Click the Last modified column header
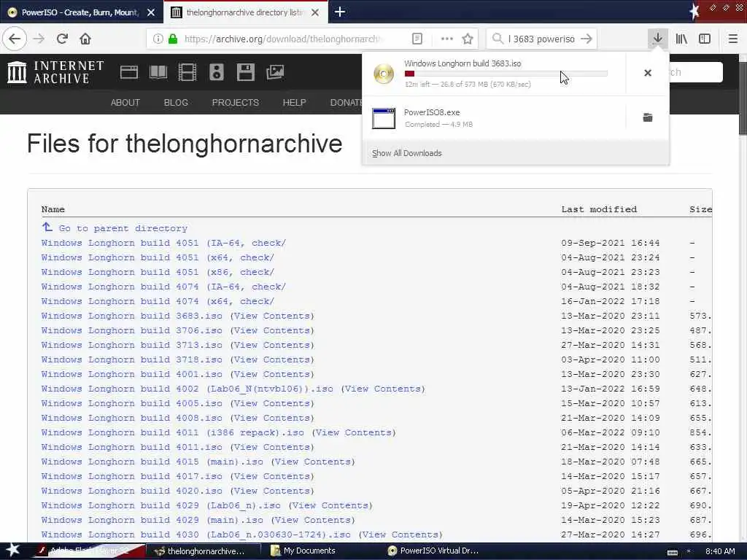Viewport: 747px width, 560px height. 599,209
